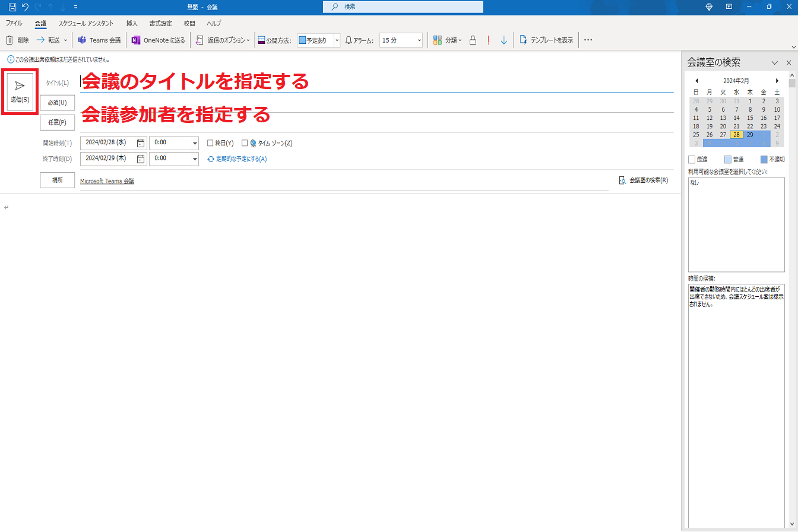Set low importance with the blue arrow icon
Image resolution: width=798 pixels, height=532 pixels.
click(x=503, y=40)
